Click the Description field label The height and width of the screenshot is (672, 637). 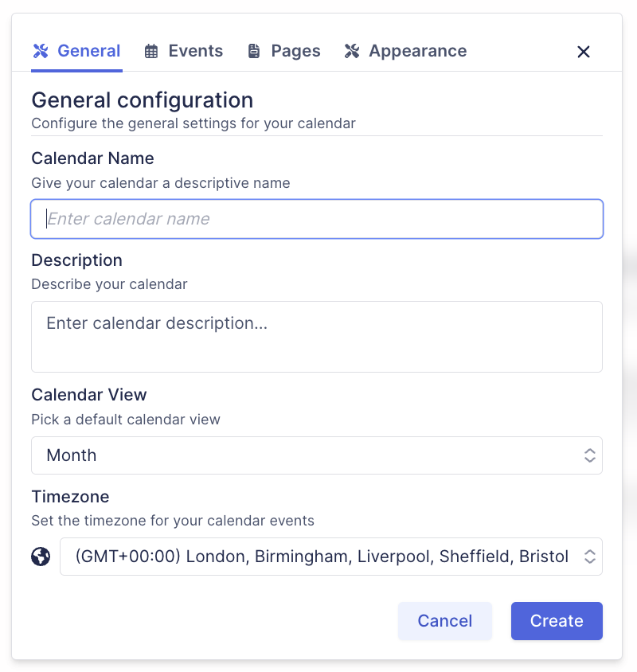pos(76,260)
